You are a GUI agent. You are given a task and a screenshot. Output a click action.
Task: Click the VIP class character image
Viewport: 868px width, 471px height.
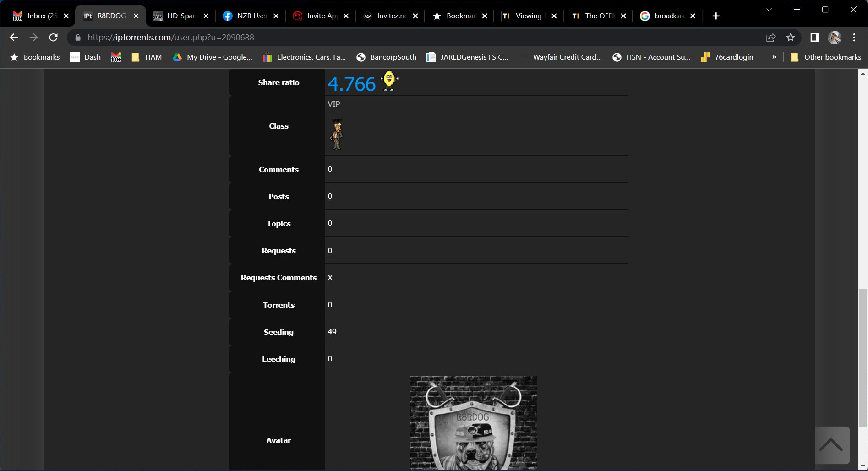point(337,134)
